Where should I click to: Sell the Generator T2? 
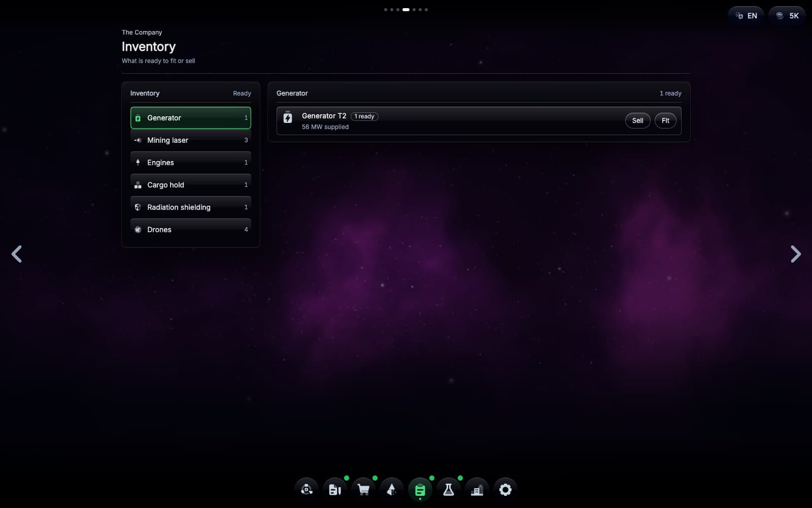click(637, 120)
